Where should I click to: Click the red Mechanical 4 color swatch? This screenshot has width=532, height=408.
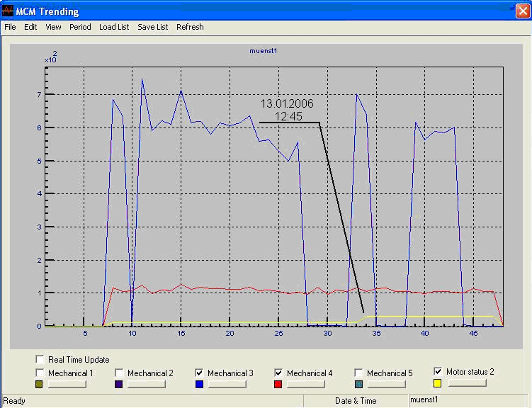tap(278, 384)
